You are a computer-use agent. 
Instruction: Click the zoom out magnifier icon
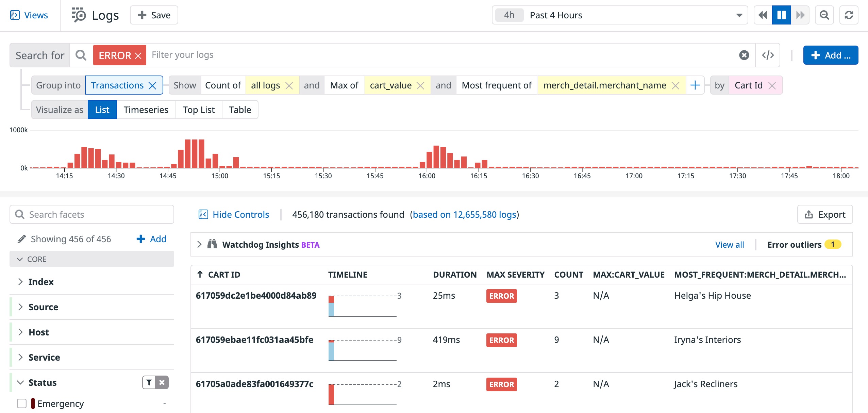click(824, 15)
